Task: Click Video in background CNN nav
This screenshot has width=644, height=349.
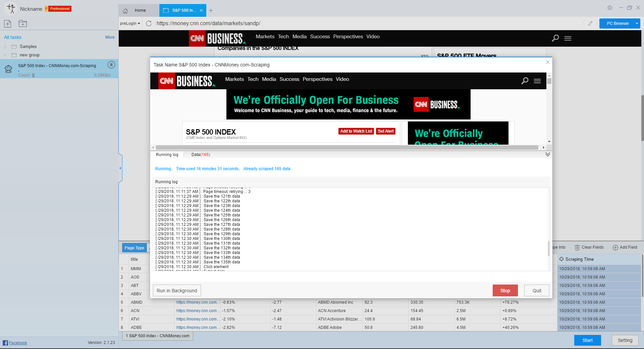Action: 373,37
